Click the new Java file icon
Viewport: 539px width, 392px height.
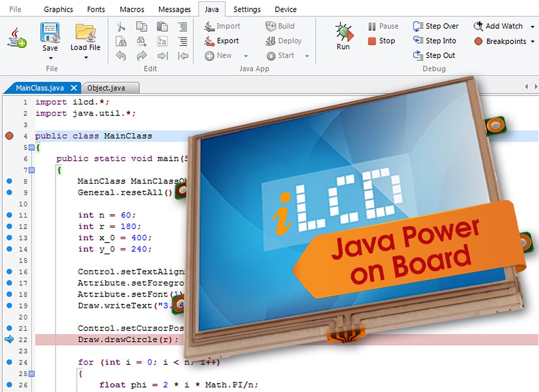[17, 37]
